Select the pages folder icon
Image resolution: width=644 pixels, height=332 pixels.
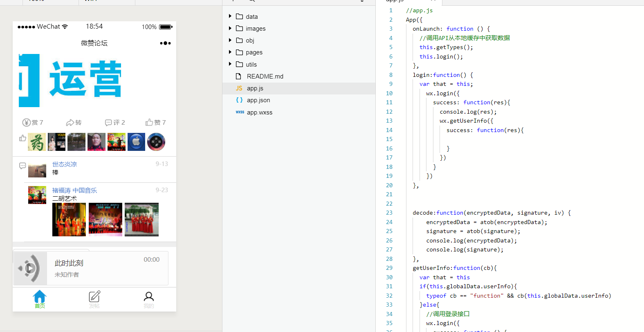pyautogui.click(x=240, y=52)
